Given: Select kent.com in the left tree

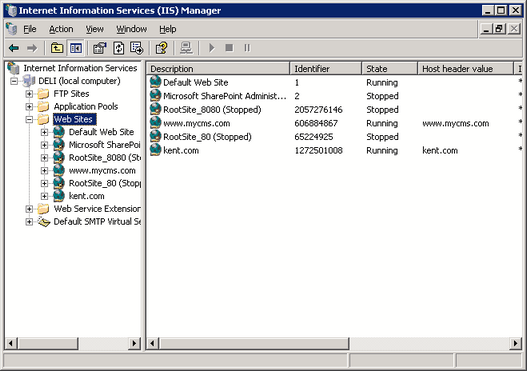Looking at the screenshot, I should 86,196.
